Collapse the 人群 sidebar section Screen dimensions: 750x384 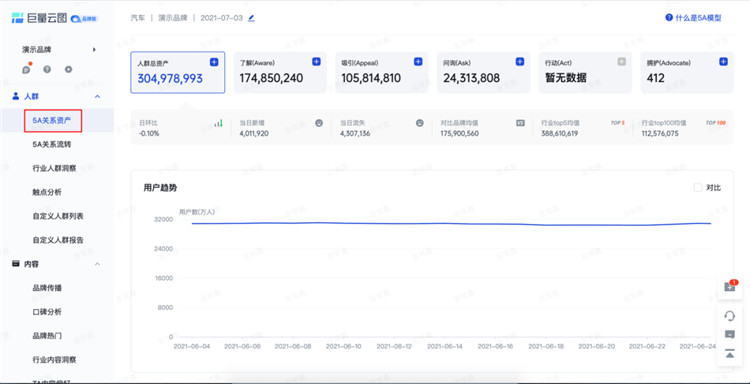pos(98,97)
